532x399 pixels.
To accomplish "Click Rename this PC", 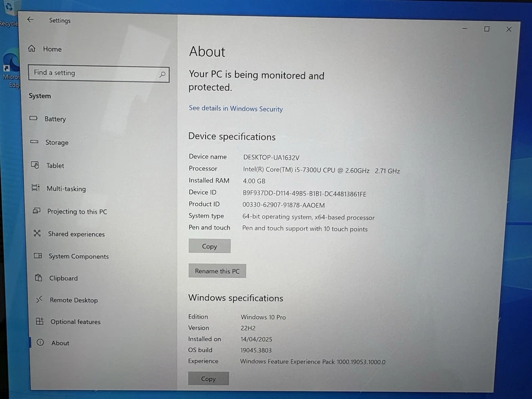I will click(217, 271).
